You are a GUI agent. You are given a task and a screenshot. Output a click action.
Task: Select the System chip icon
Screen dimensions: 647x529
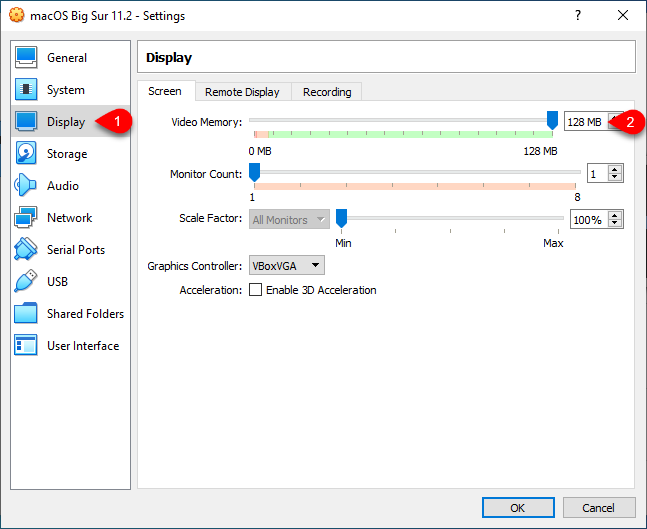pos(26,89)
